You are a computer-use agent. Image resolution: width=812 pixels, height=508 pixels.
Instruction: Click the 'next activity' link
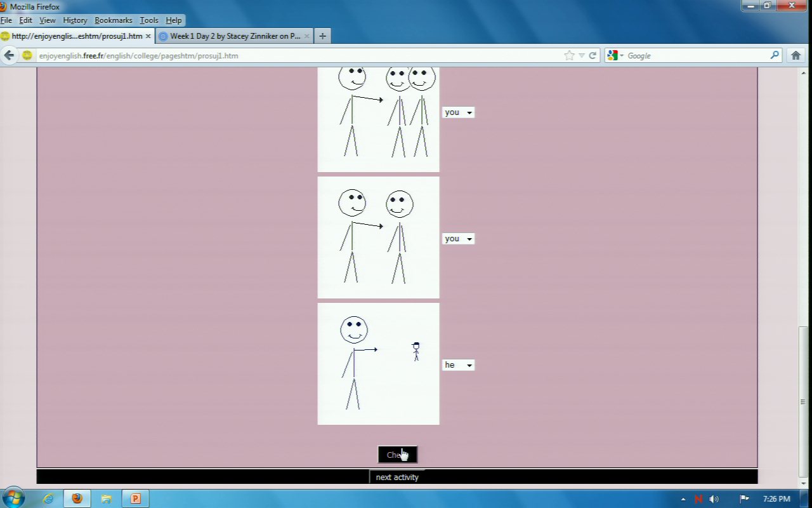click(397, 477)
